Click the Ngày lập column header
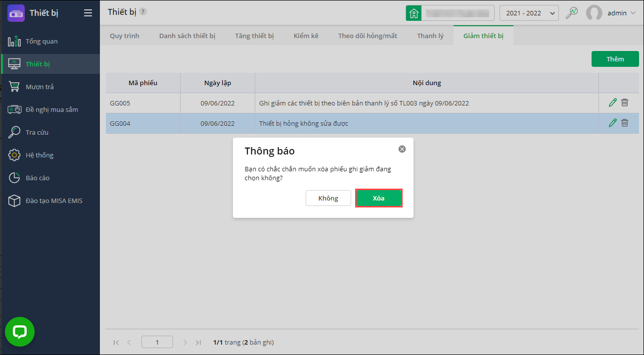644x355 pixels. [218, 83]
